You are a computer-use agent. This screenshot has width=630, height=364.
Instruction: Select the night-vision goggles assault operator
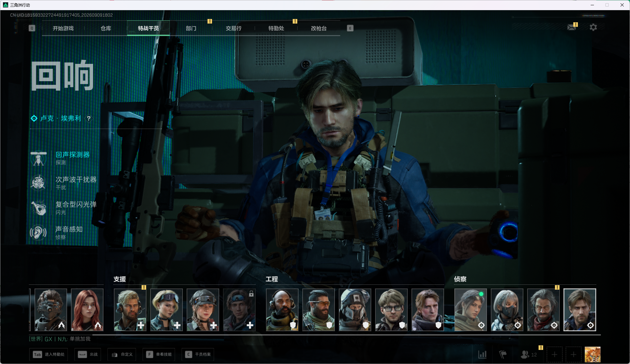tap(51, 310)
